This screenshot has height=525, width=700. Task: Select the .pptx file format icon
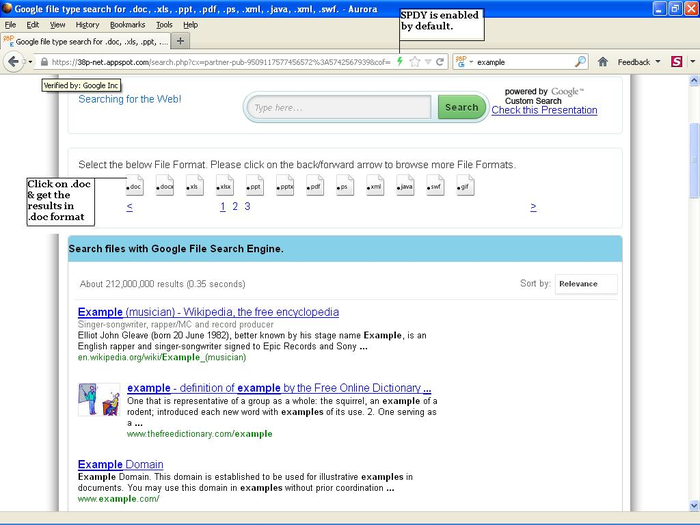pyautogui.click(x=285, y=185)
